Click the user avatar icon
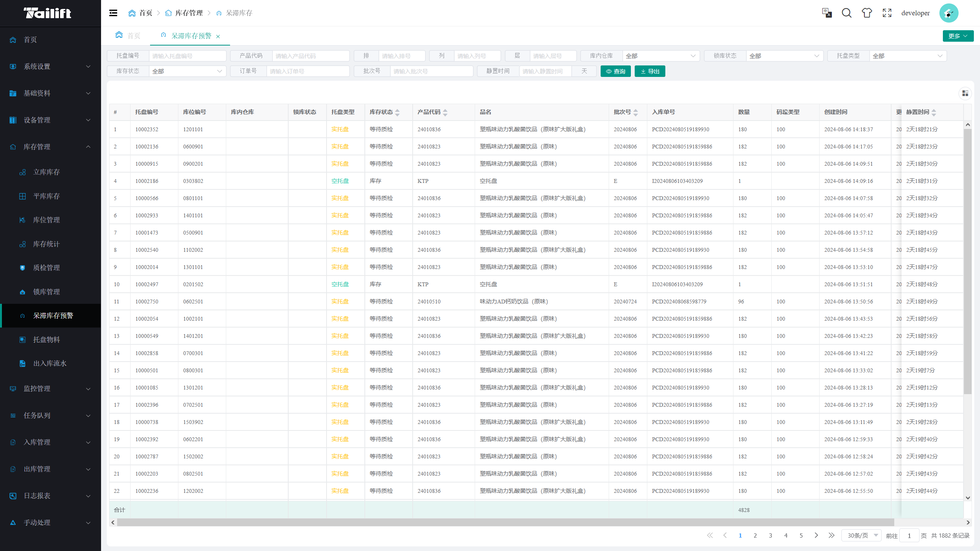 [949, 13]
